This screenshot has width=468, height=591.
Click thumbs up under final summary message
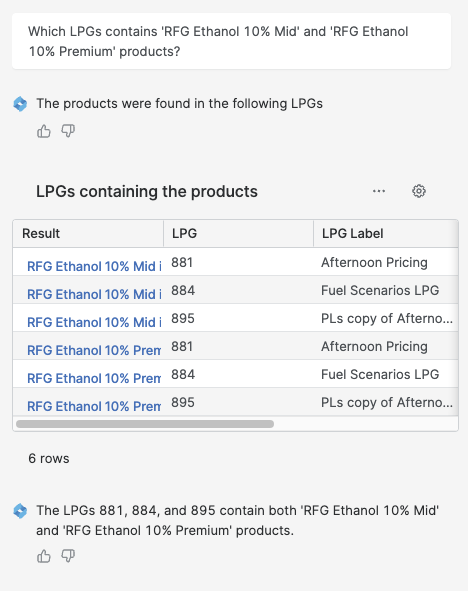(x=44, y=556)
